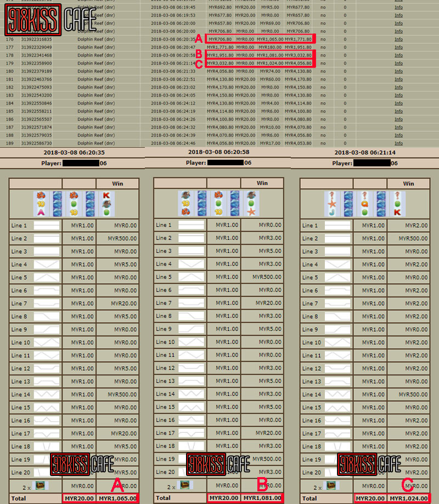
Task: Open Info link for row 179
Action: pyautogui.click(x=398, y=64)
